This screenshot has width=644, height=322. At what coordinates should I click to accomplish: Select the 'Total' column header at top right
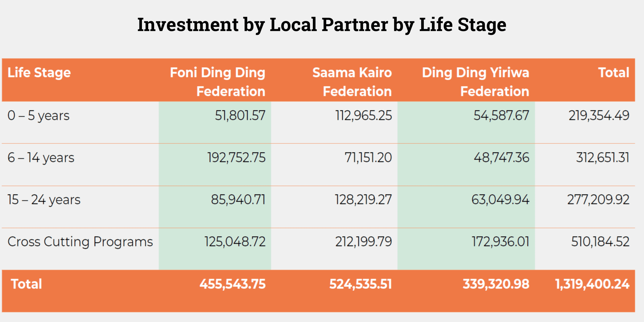(x=614, y=73)
